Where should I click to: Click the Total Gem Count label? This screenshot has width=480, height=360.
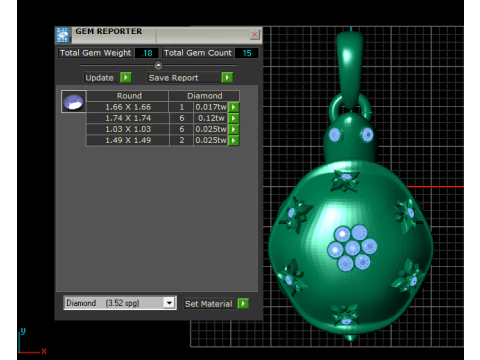pyautogui.click(x=197, y=53)
